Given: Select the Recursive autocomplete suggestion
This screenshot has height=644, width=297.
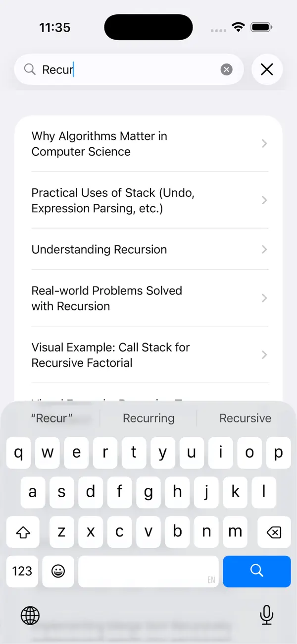Looking at the screenshot, I should 245,418.
